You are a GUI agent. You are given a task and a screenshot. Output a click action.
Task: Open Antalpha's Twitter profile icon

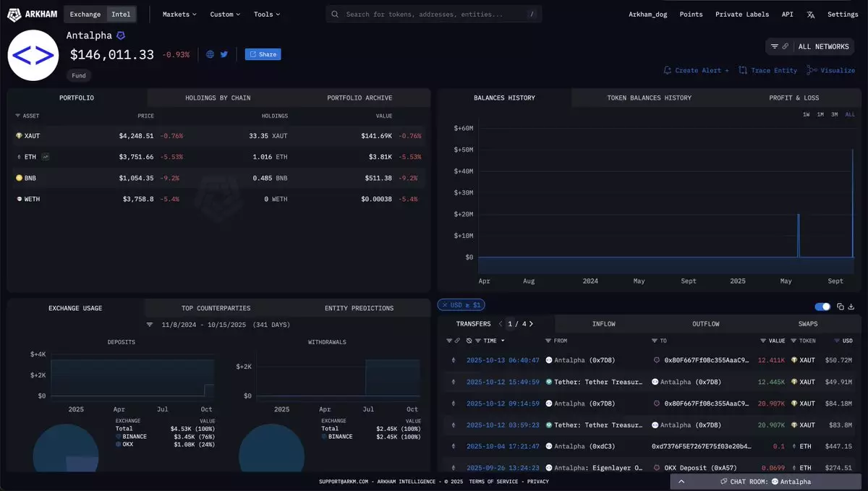coord(224,54)
